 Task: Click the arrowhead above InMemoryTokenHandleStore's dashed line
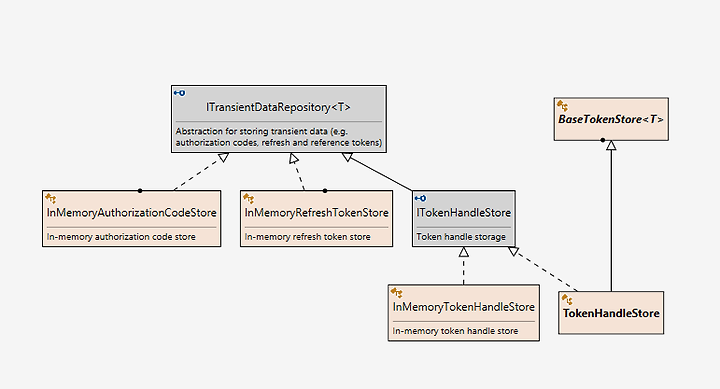coord(464,252)
